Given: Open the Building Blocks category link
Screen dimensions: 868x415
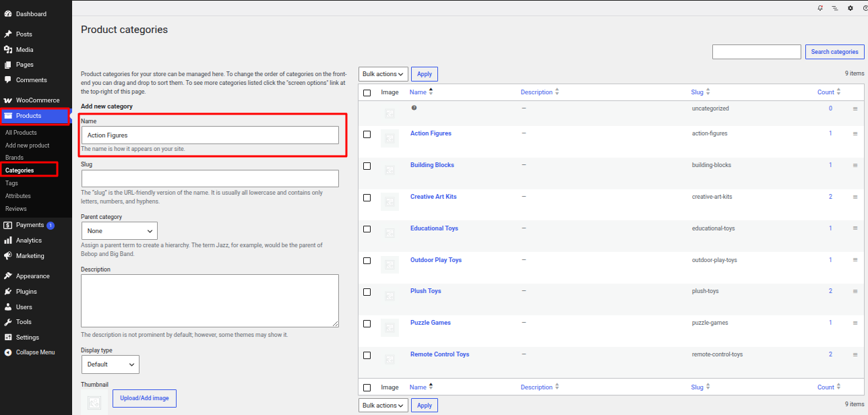Looking at the screenshot, I should pos(432,165).
